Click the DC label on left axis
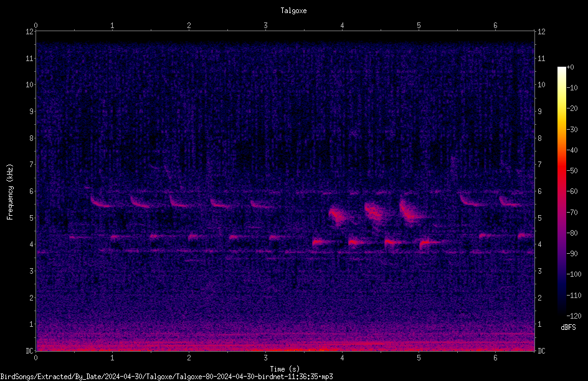The height and width of the screenshot is (381, 588). pos(30,350)
